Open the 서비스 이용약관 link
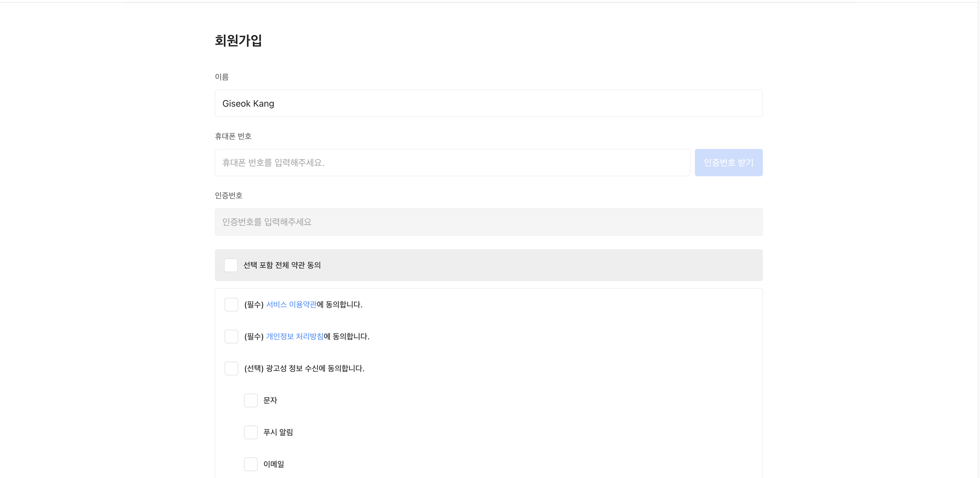The height and width of the screenshot is (478, 980). (291, 305)
